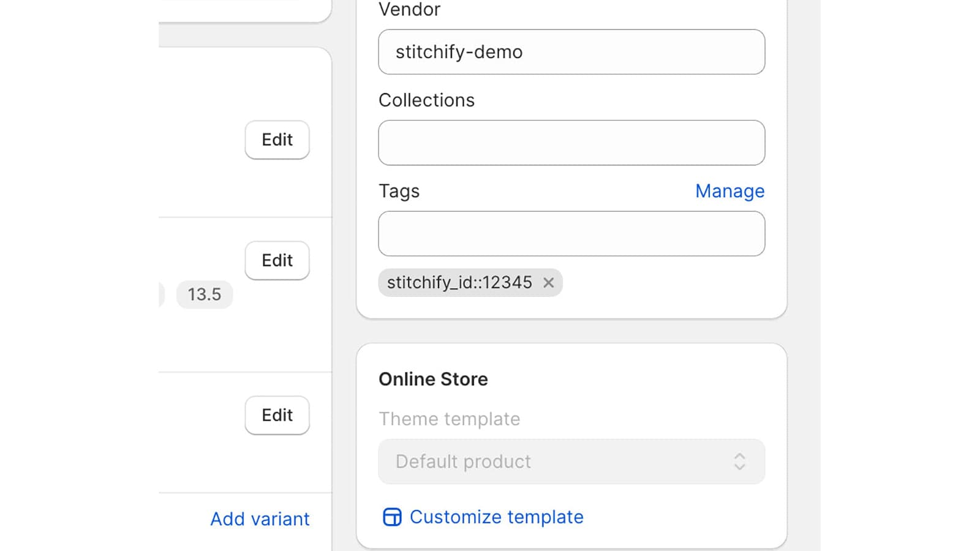The width and height of the screenshot is (980, 551).
Task: Click the Add variant link
Action: point(260,519)
